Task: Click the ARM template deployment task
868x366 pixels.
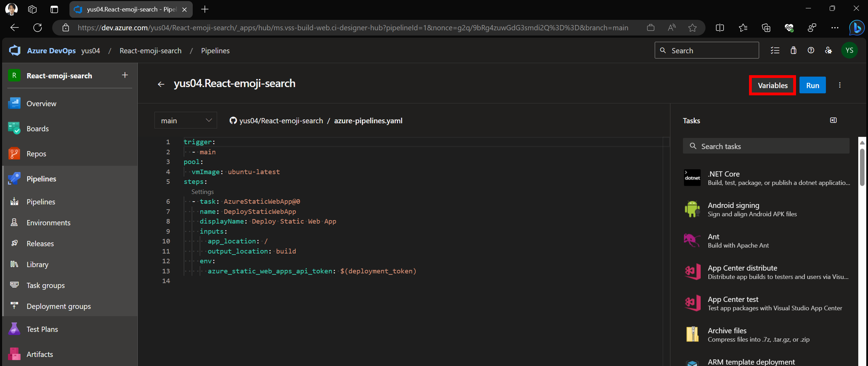Action: [x=766, y=362]
